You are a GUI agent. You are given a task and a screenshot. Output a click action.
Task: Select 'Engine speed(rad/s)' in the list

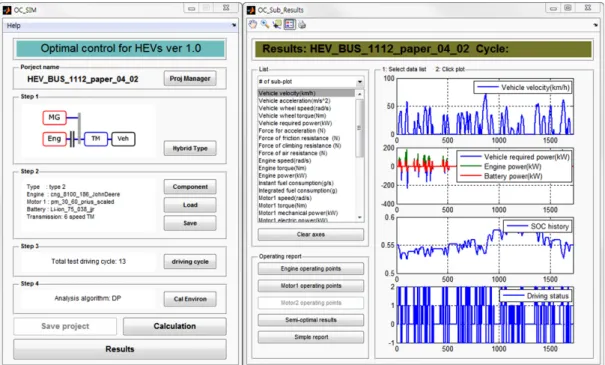point(306,161)
